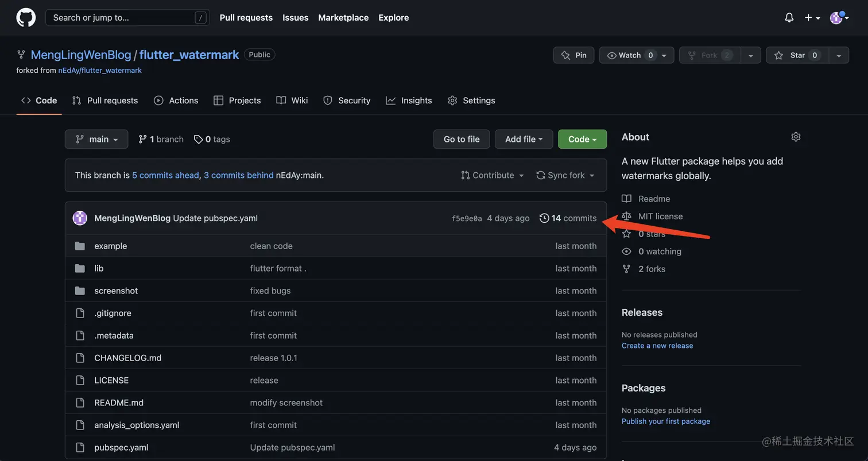Switch to the repository Pull requests tab
Viewport: 868px width, 461px height.
coord(105,100)
